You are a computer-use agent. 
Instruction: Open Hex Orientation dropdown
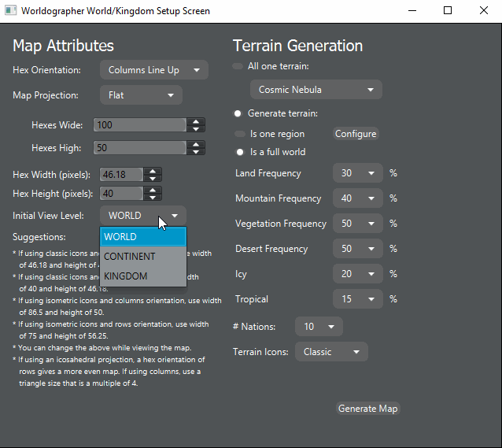(154, 70)
